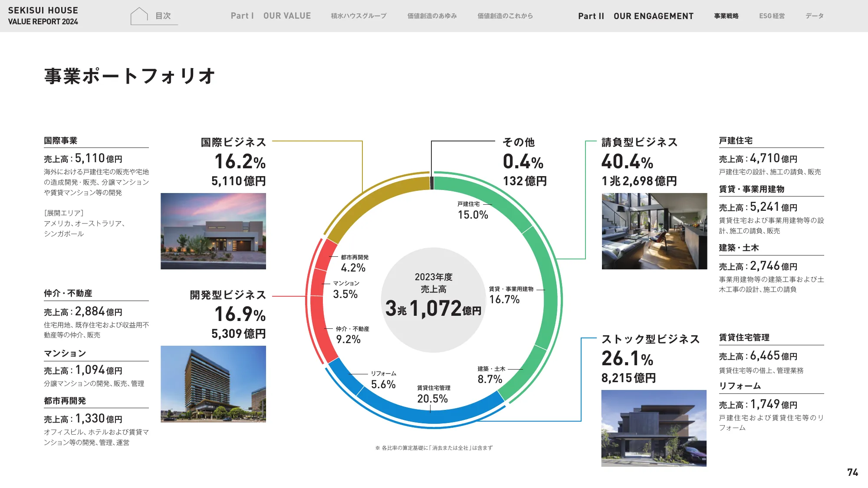Click the 132億円 amount
The image size is (868, 488).
[x=525, y=181]
